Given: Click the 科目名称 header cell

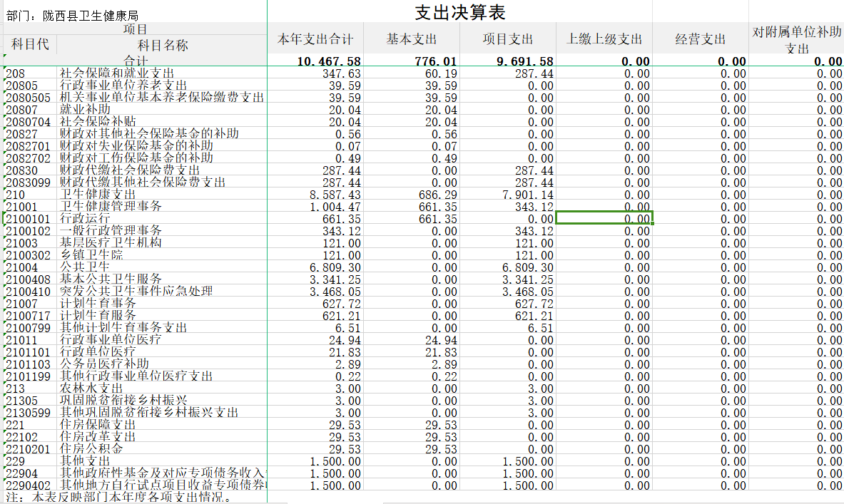Looking at the screenshot, I should click(x=162, y=46).
